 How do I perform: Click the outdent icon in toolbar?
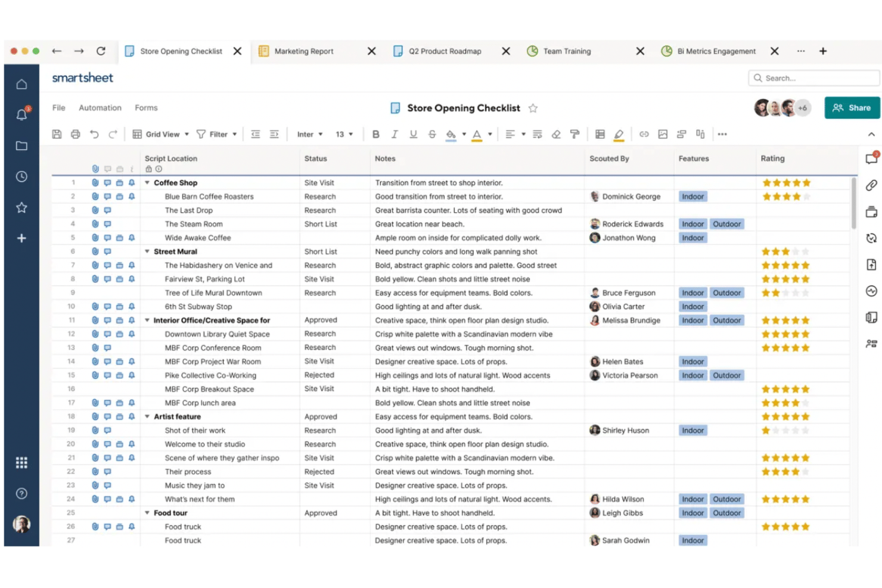click(x=256, y=134)
